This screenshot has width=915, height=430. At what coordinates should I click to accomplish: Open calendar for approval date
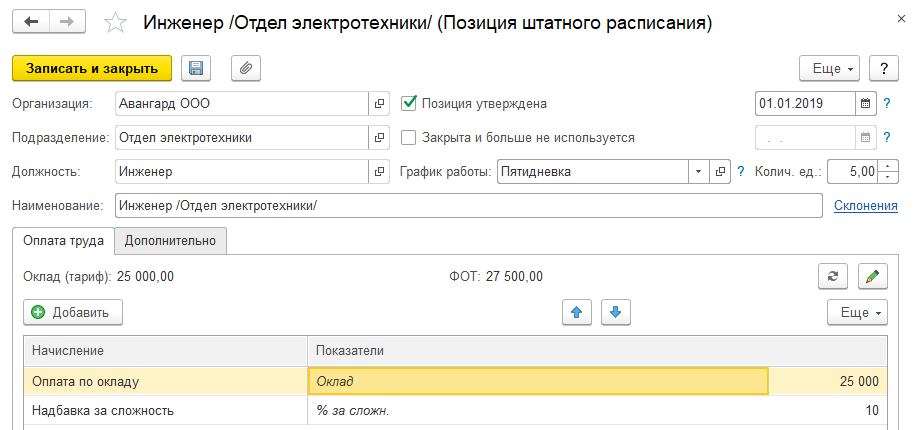(x=865, y=103)
